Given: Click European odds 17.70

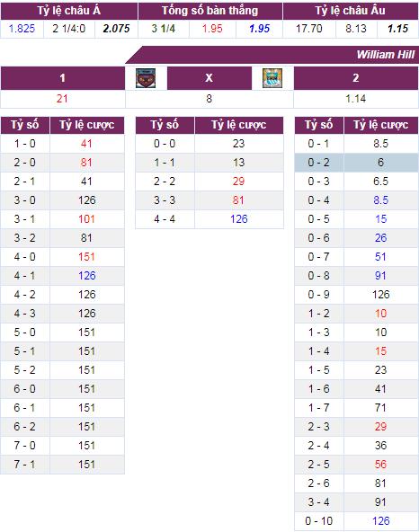Looking at the screenshot, I should (x=309, y=29).
